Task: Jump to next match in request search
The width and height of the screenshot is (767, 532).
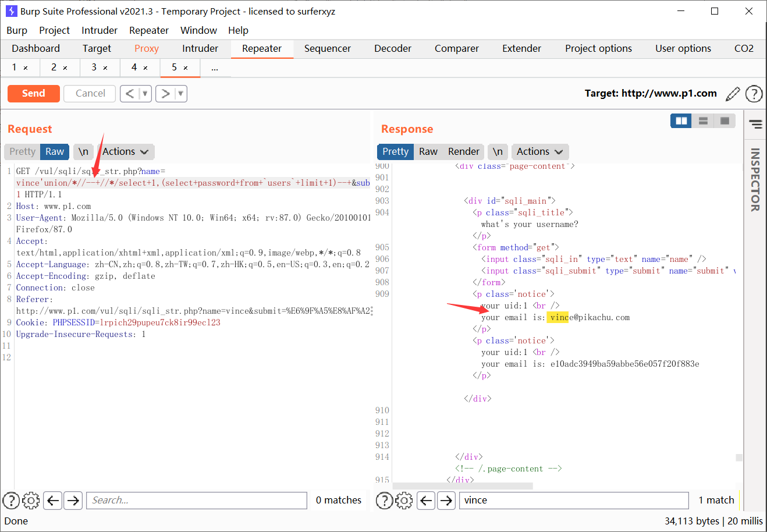Action: tap(73, 500)
